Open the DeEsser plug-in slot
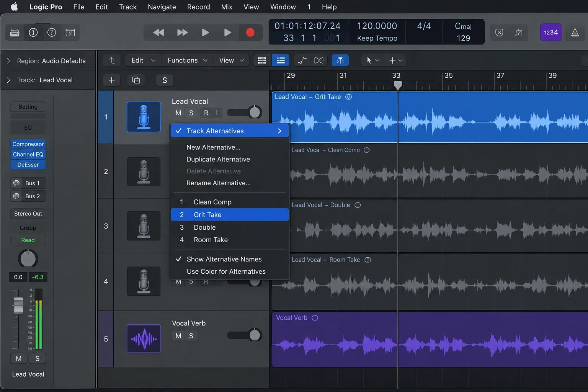 28,165
